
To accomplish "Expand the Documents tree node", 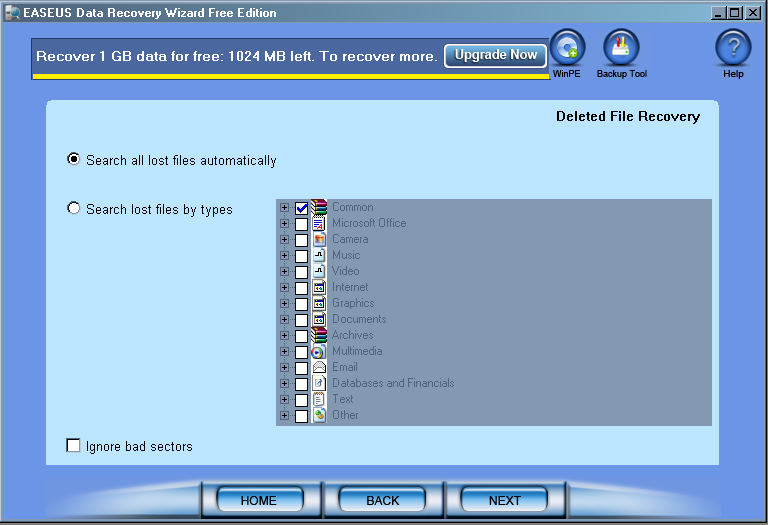I will point(284,319).
